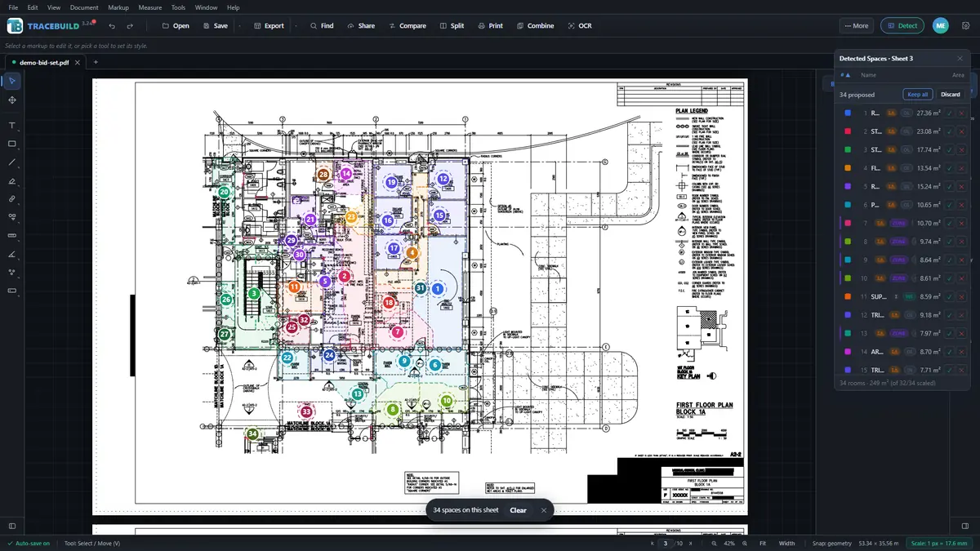Click the Detect button
This screenshot has width=980, height=551.
[902, 26]
